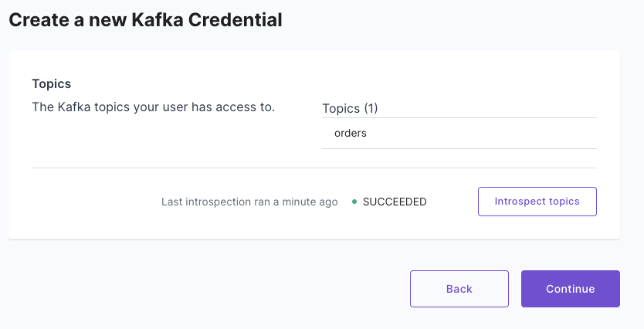
Task: Go back with the Back button
Action: 459,289
